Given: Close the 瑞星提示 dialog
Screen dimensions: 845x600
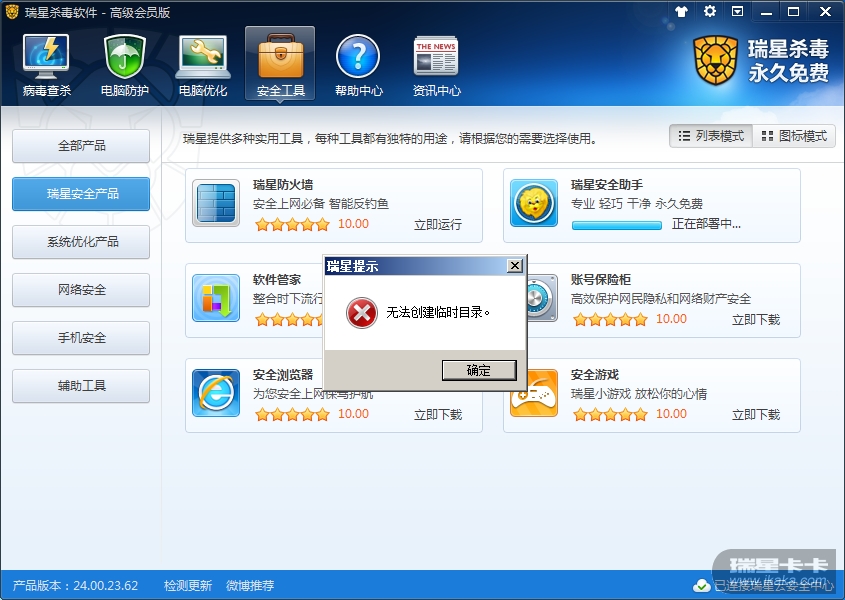Looking at the screenshot, I should [x=515, y=266].
